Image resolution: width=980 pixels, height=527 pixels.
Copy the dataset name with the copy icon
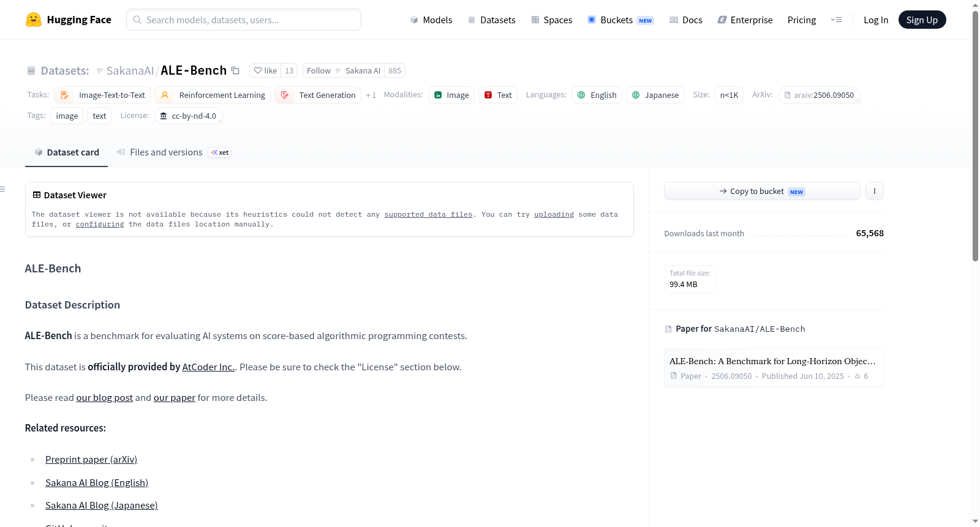235,70
